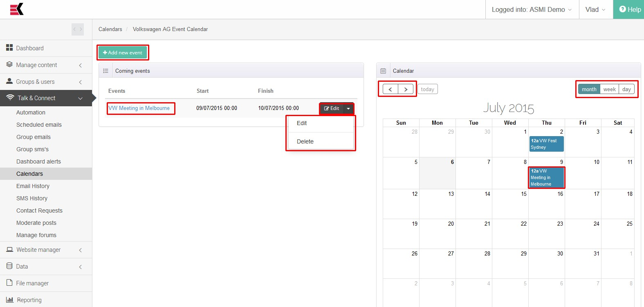This screenshot has width=644, height=307.
Task: Click the File manager document icon
Action: tap(9, 283)
